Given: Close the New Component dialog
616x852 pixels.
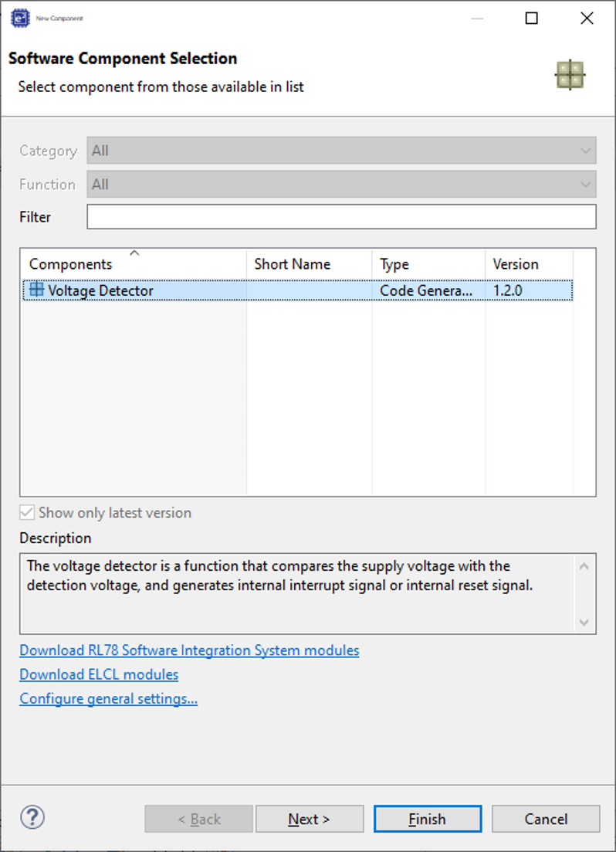Looking at the screenshot, I should pos(587,18).
